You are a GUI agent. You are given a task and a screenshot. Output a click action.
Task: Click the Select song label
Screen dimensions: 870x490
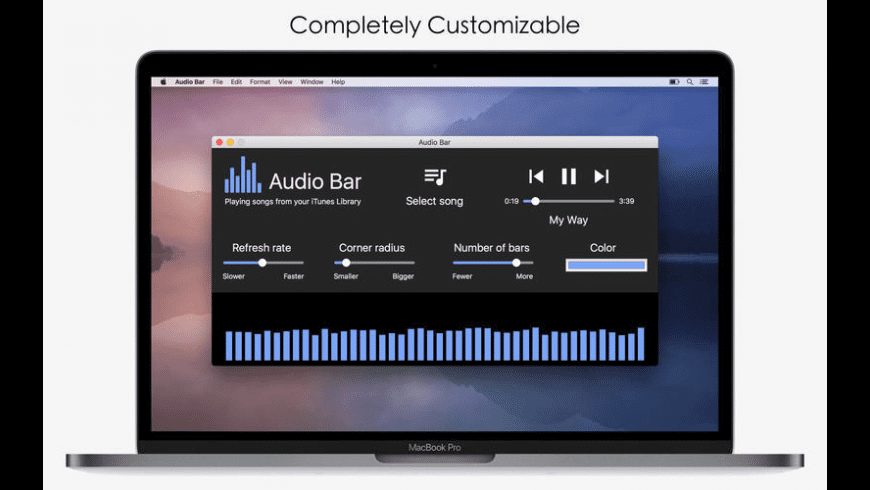(434, 201)
